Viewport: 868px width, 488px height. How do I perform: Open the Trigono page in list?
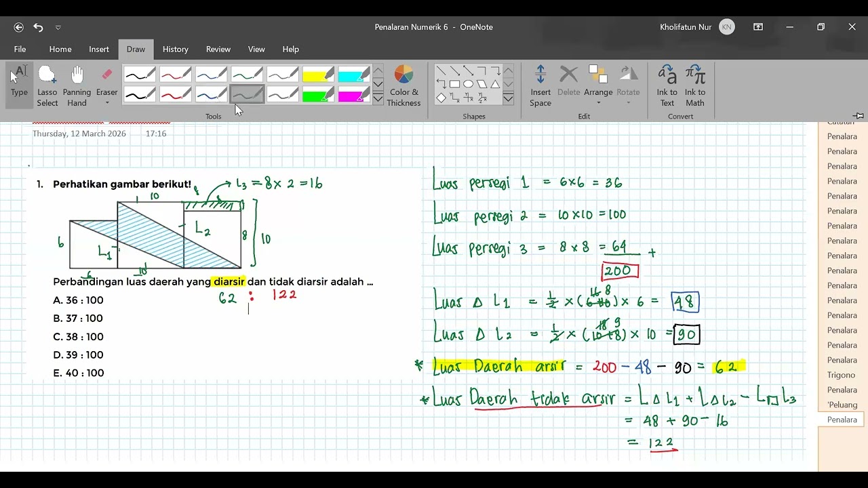point(841,375)
